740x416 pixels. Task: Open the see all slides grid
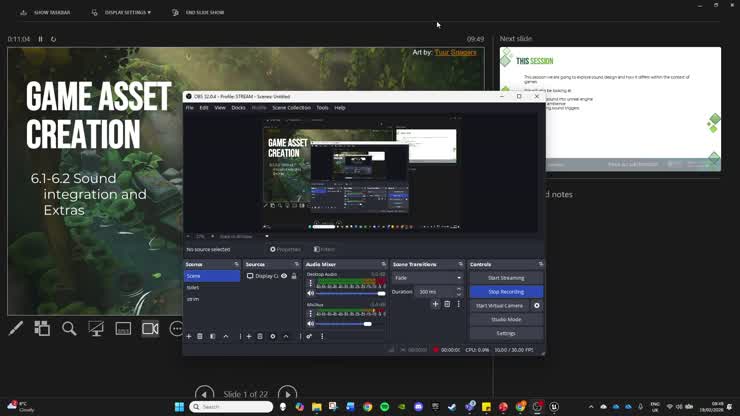[42, 328]
